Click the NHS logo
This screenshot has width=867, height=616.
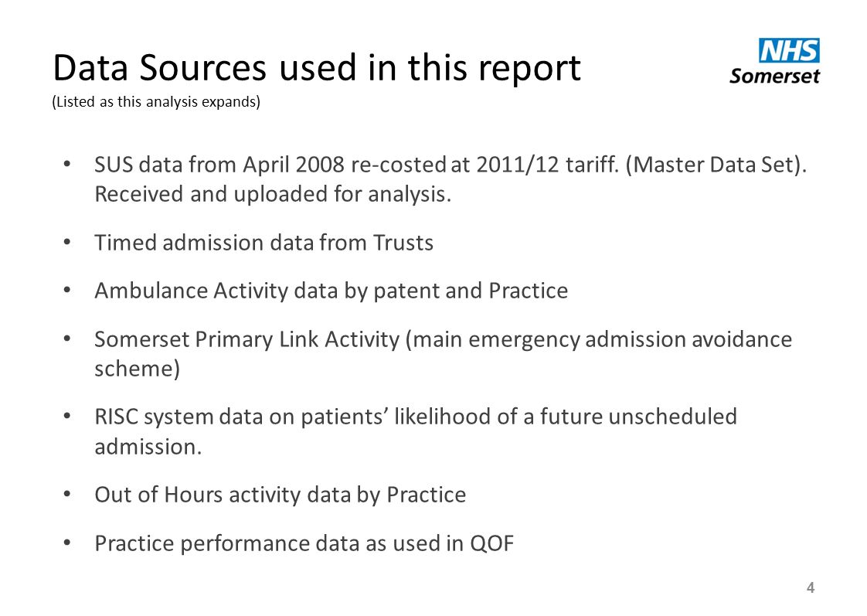point(789,51)
